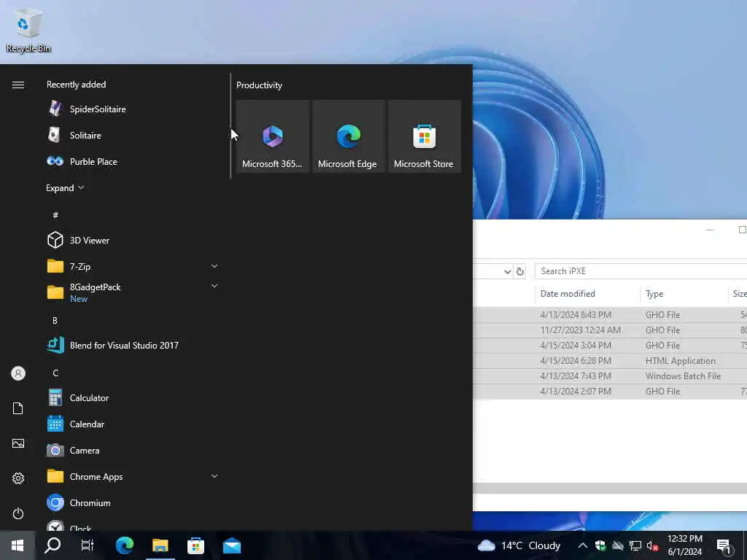
Task: Open Pictures from Start sidebar
Action: click(18, 443)
